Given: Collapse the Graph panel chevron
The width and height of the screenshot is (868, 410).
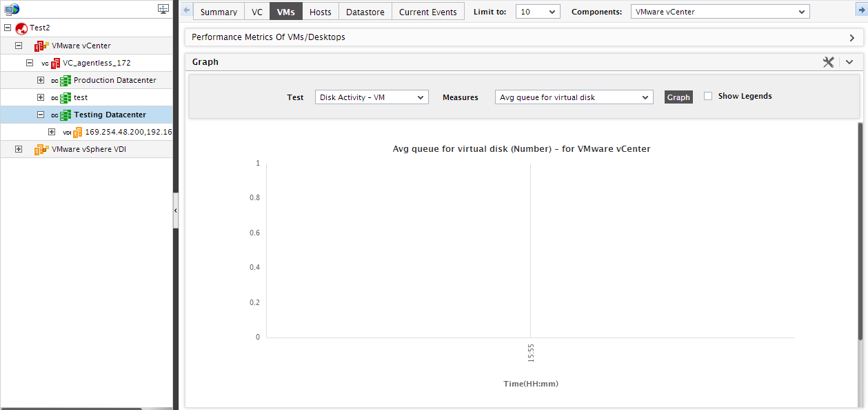Looking at the screenshot, I should (849, 62).
